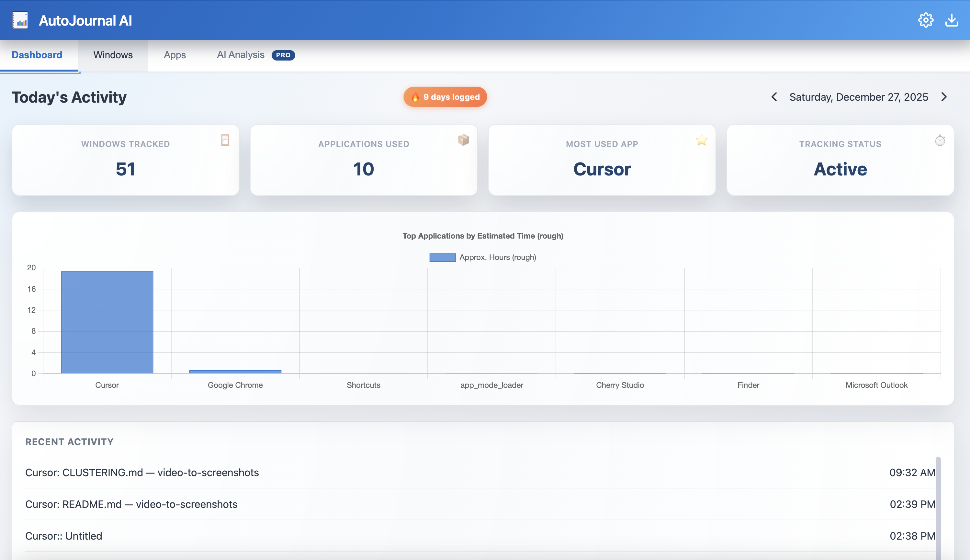Click the AutoJournal AI logo icon

[x=20, y=20]
